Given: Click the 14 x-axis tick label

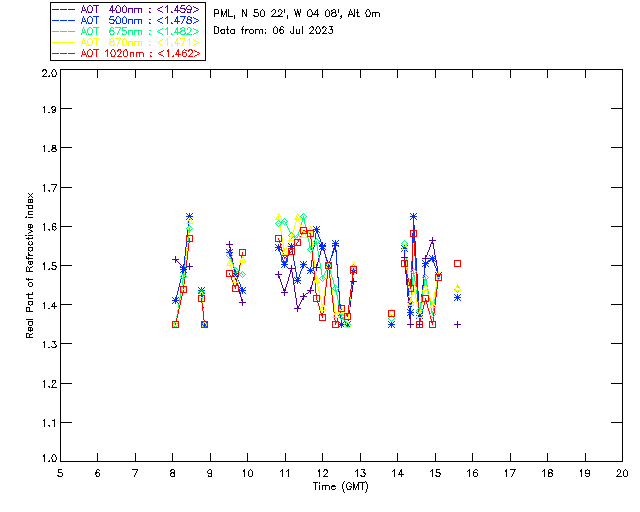Looking at the screenshot, I should pos(398,473).
